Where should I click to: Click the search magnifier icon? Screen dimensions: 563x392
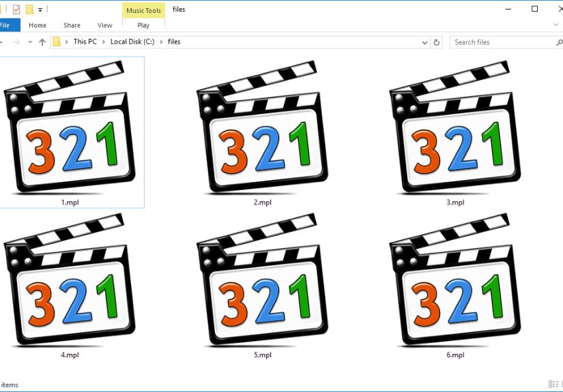pos(560,43)
